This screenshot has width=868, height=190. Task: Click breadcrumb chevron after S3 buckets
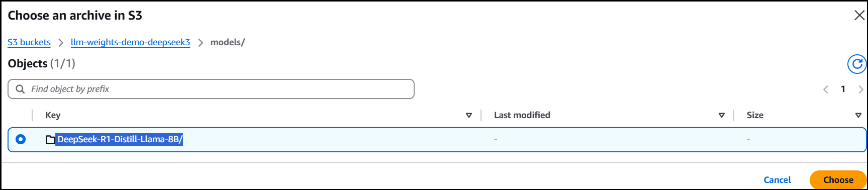(x=61, y=43)
